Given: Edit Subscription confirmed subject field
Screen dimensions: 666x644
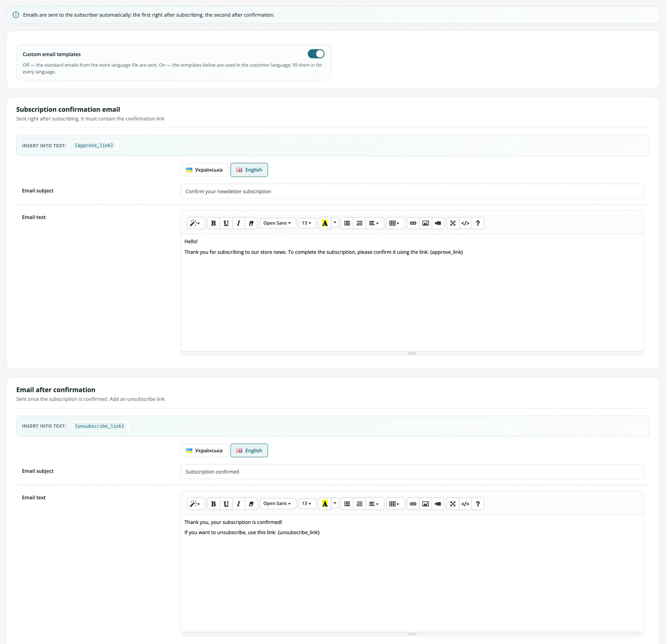Looking at the screenshot, I should pos(412,472).
